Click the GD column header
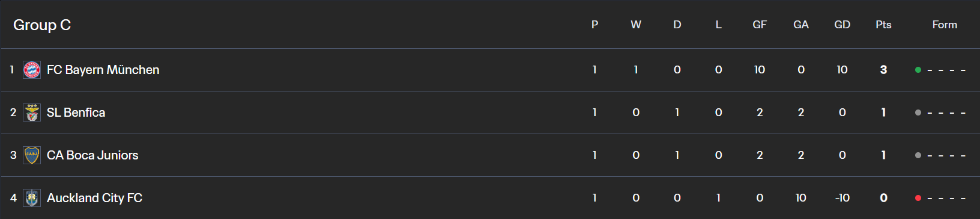The image size is (980, 219). [842, 25]
